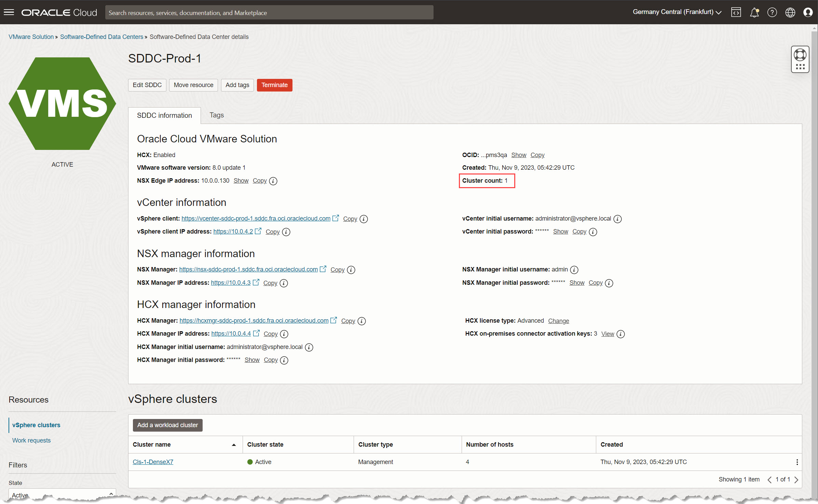Open the notifications bell
Image resolution: width=818 pixels, height=504 pixels.
754,12
